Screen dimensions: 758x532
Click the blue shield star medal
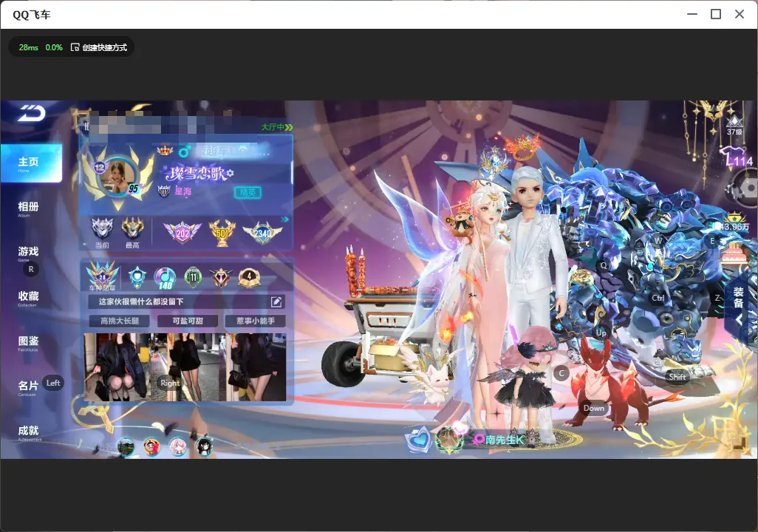[x=137, y=278]
